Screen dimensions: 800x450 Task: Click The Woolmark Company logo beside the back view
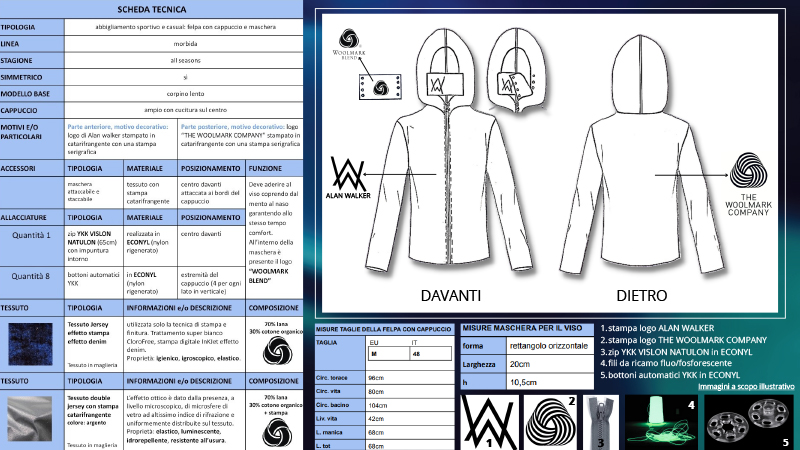(x=748, y=184)
